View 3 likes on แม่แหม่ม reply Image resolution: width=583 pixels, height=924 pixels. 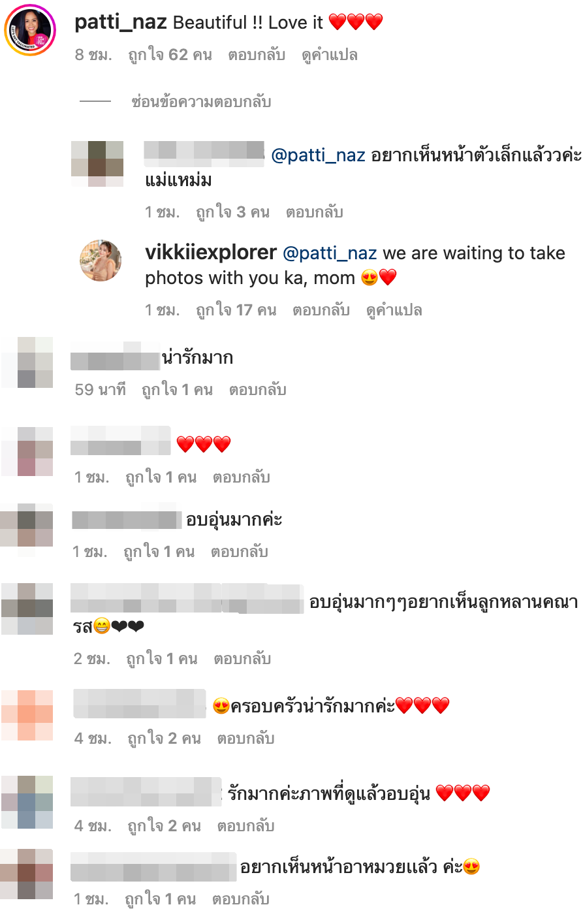click(x=233, y=212)
